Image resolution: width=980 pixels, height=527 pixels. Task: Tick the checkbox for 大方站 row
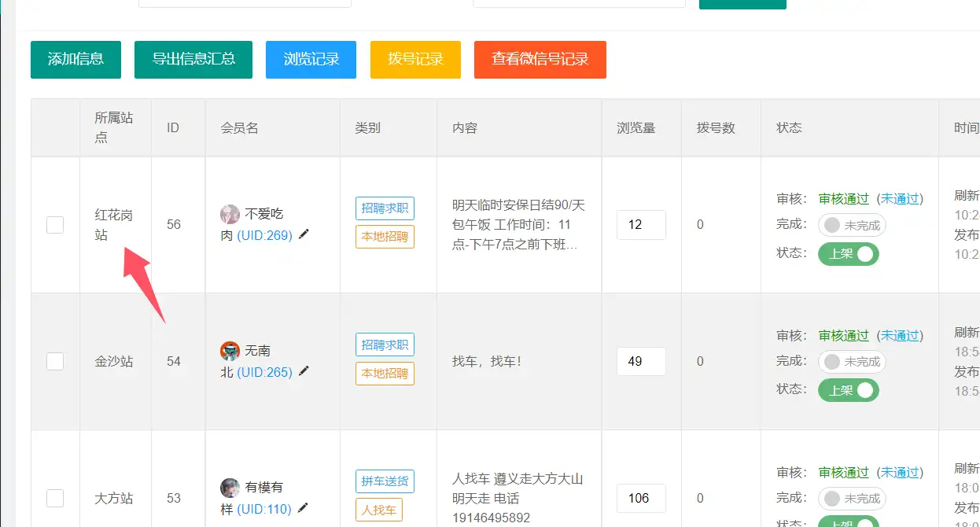pos(55,498)
